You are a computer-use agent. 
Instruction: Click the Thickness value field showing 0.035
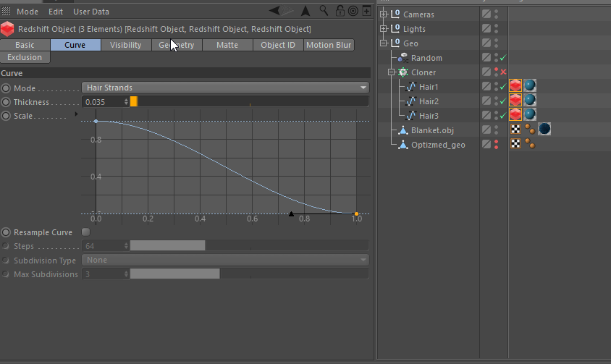pos(104,102)
